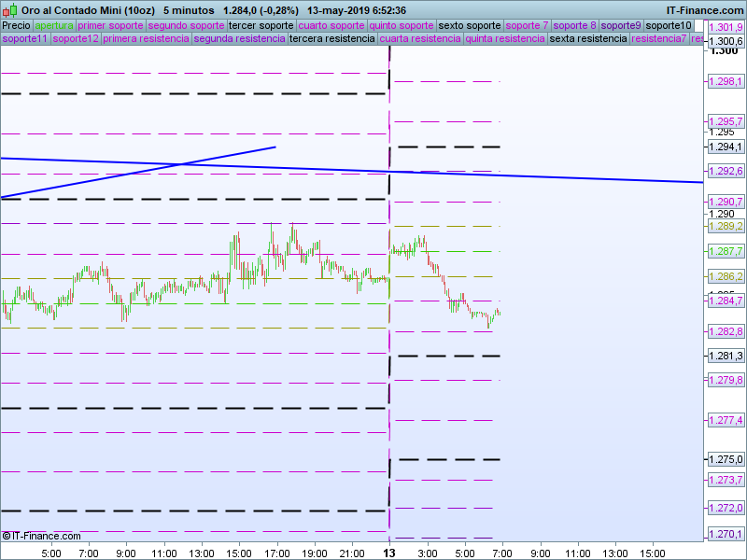Screen dimensions: 747x560
Task: Click the '5 minutos' timeframe in title bar
Action: click(x=189, y=9)
